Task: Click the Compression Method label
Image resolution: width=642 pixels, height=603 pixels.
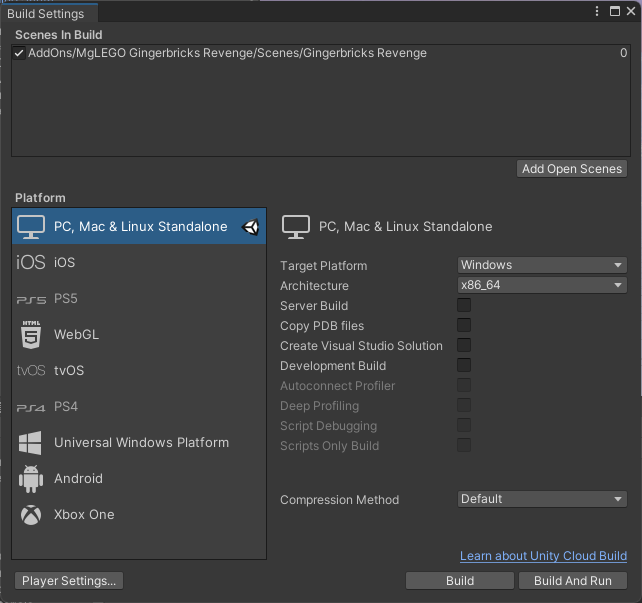Action: pos(339,500)
